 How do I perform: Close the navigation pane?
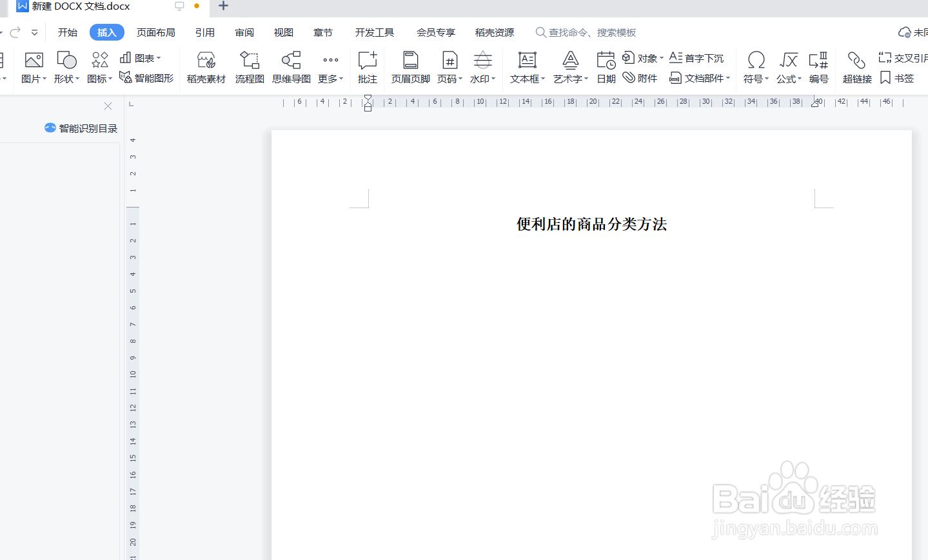pos(108,106)
